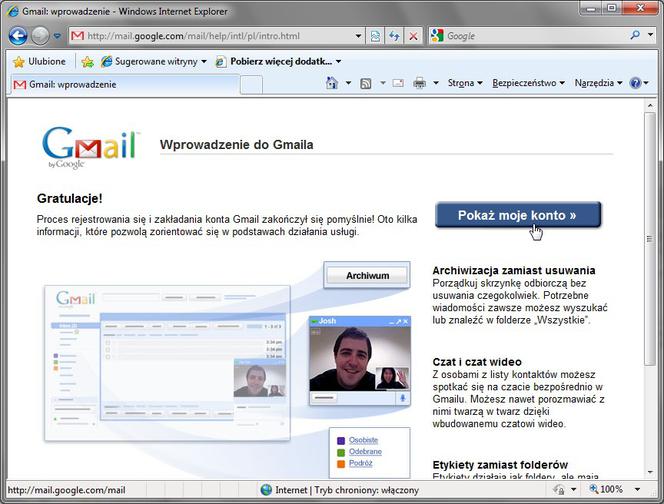This screenshot has height=504, width=664.
Task: Click the search magnifier icon
Action: click(635, 36)
